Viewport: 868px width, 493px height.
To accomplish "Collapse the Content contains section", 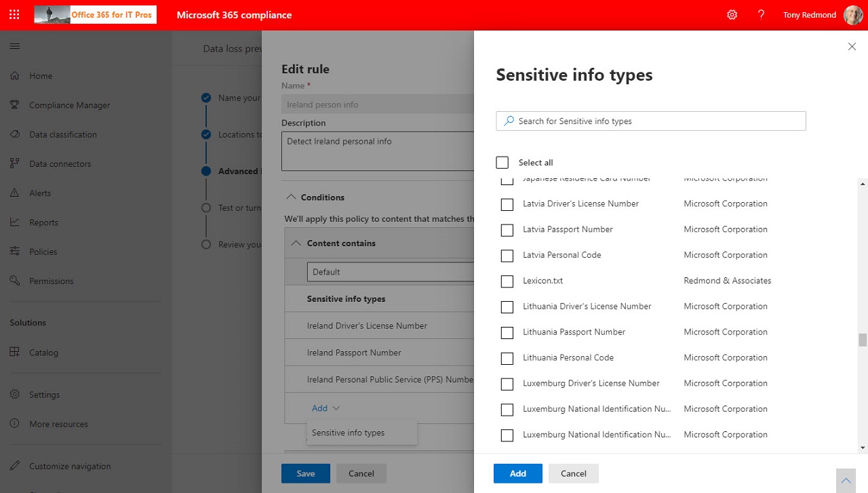I will (296, 243).
